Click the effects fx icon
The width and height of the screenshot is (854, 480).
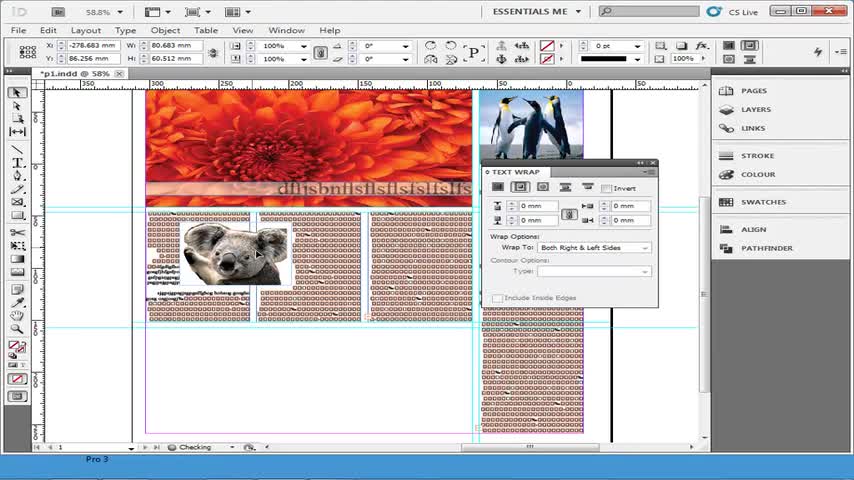point(702,45)
